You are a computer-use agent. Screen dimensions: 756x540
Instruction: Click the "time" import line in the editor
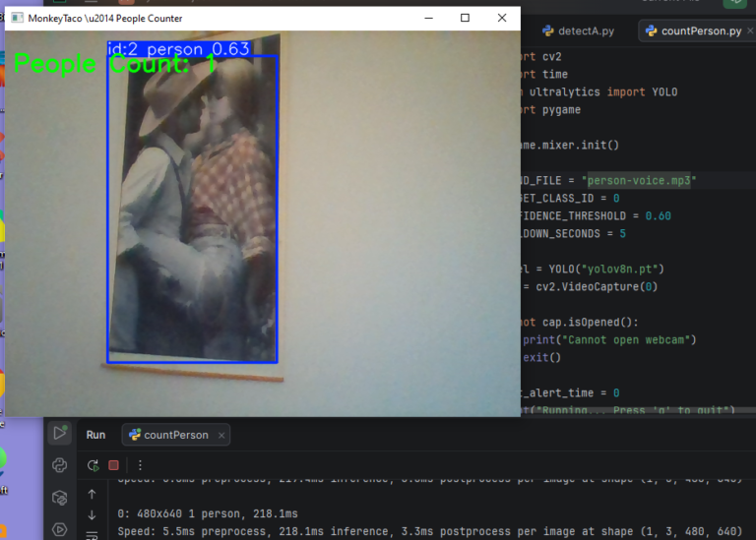pyautogui.click(x=544, y=74)
